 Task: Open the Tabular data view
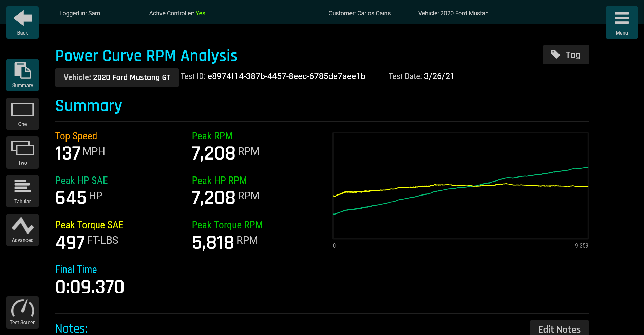click(x=22, y=191)
